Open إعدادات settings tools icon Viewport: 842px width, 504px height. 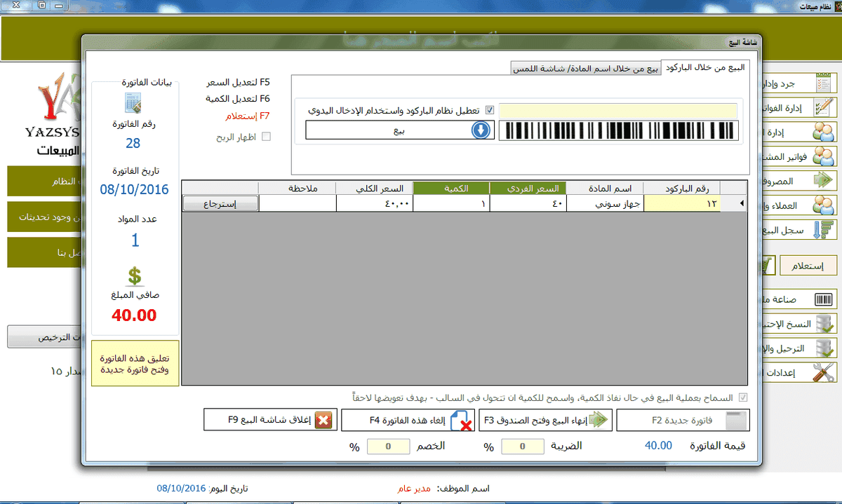[823, 372]
